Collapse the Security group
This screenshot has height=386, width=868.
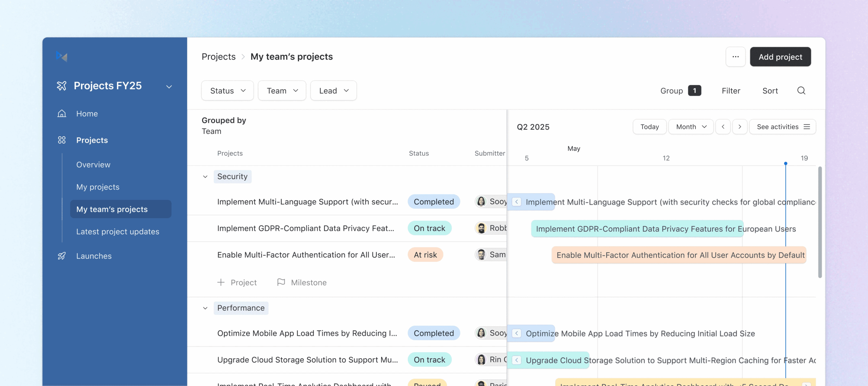[205, 176]
